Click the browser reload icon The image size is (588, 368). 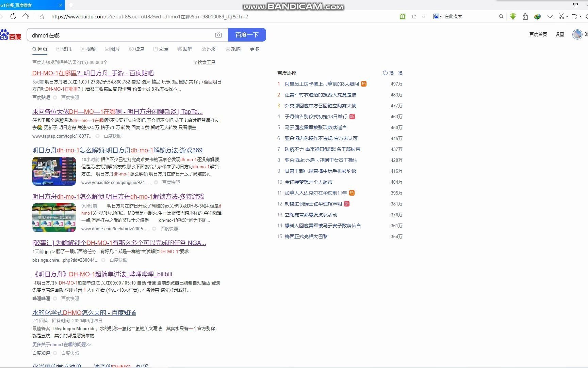(x=13, y=16)
